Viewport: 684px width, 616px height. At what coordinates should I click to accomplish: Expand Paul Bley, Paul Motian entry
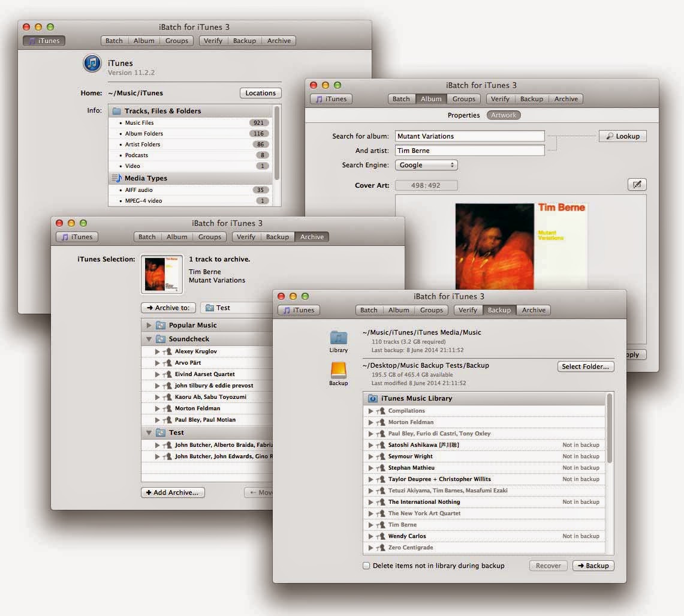157,419
